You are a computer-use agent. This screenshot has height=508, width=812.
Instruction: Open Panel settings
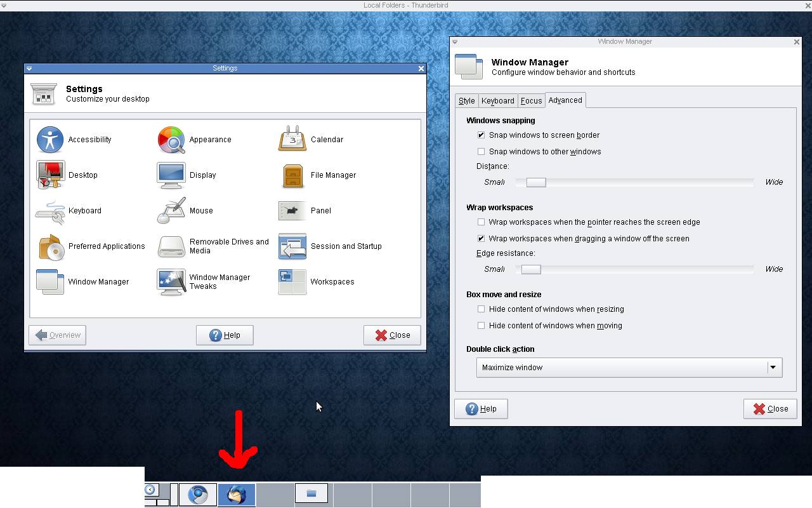coord(292,211)
